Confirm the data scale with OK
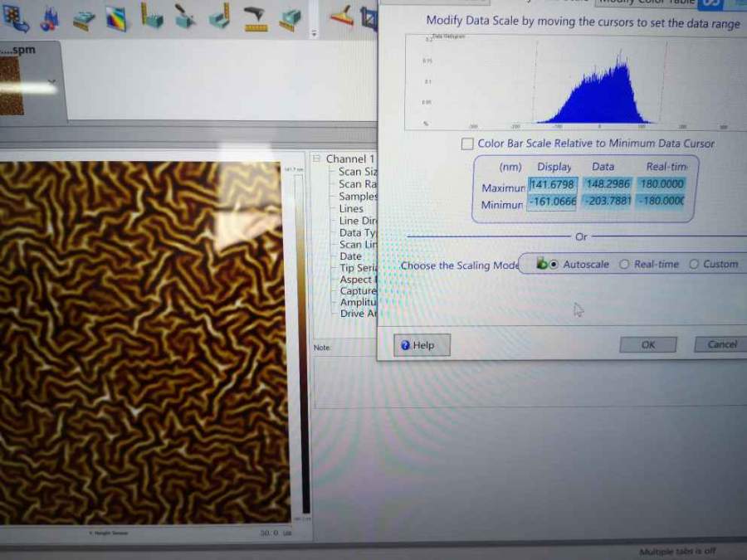The height and width of the screenshot is (560, 747). [648, 345]
